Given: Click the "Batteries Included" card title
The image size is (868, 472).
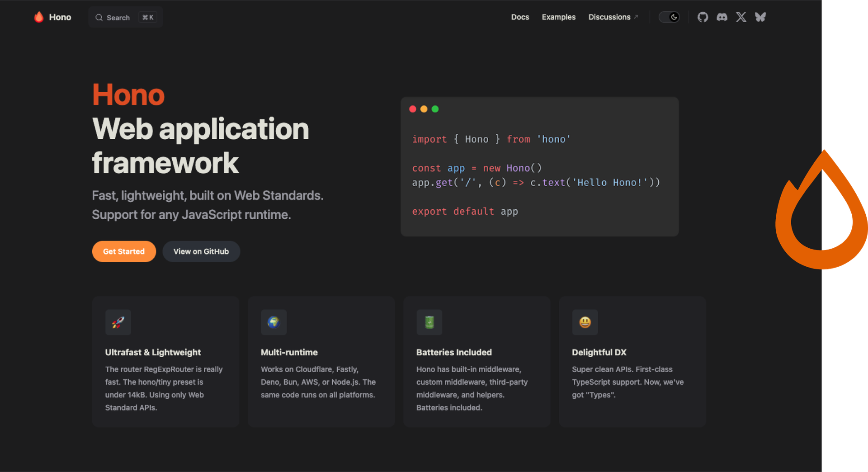Looking at the screenshot, I should coord(454,352).
